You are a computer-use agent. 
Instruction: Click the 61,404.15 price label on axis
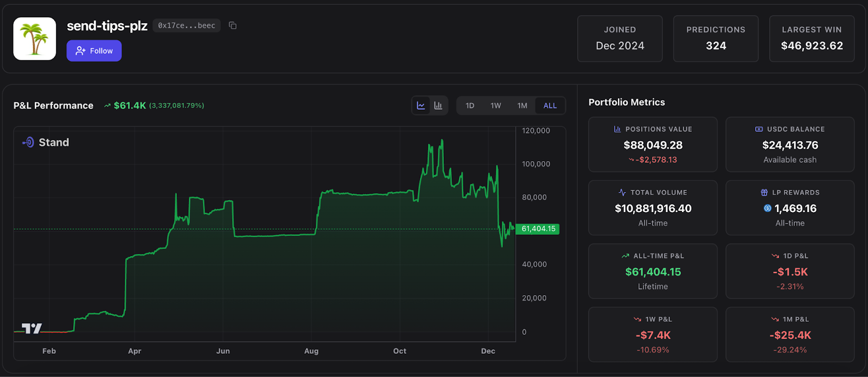click(x=538, y=229)
